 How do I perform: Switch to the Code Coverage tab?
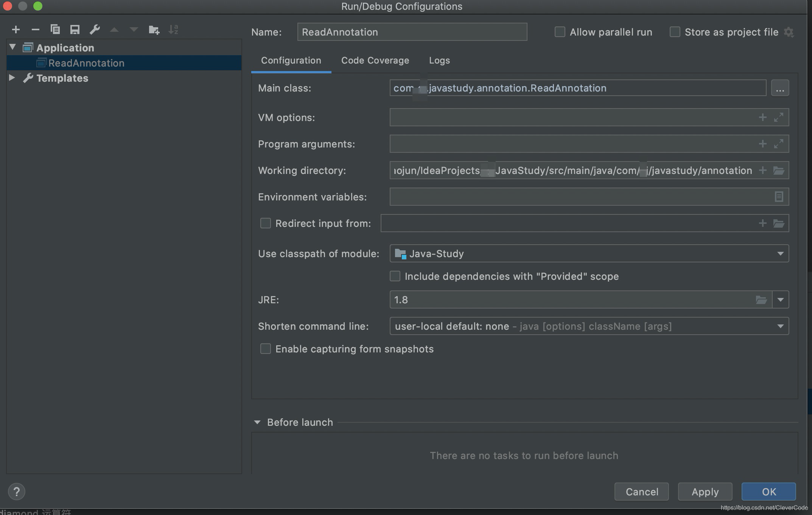point(375,60)
